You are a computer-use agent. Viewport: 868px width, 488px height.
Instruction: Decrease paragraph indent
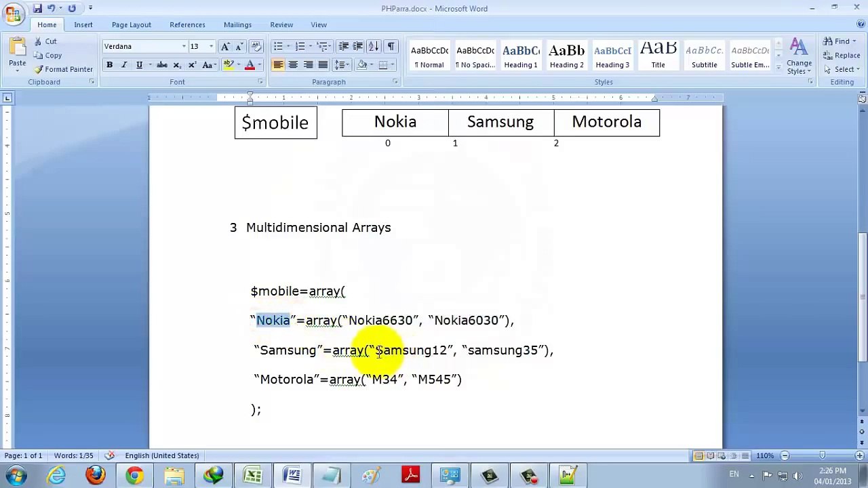[x=344, y=46]
